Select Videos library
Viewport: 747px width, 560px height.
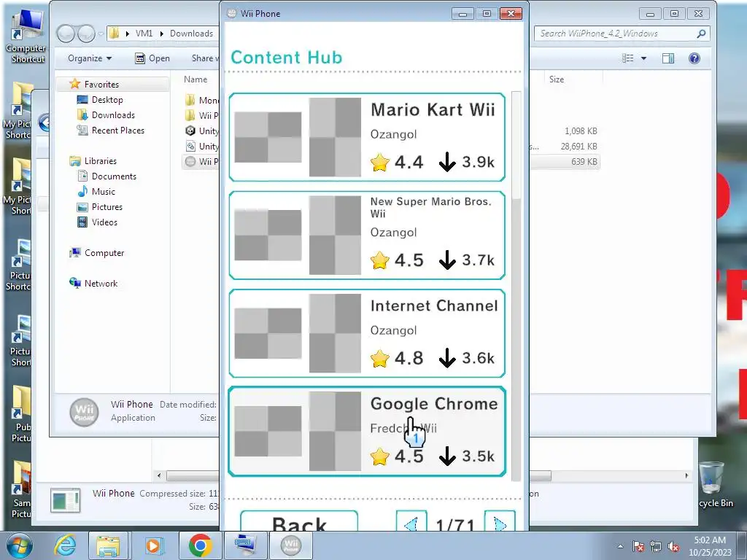pyautogui.click(x=104, y=222)
